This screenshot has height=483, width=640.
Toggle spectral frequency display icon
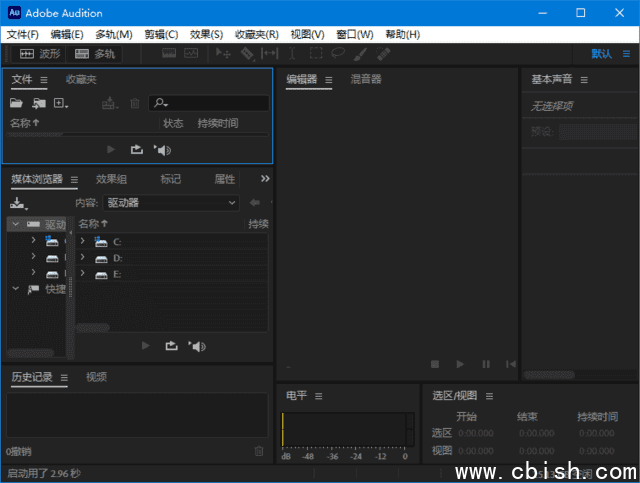click(169, 53)
